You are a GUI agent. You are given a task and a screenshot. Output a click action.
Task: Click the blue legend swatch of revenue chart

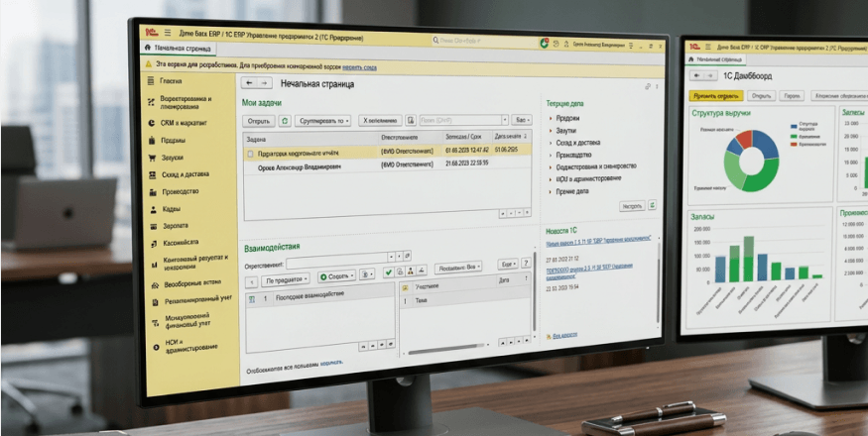click(x=794, y=126)
